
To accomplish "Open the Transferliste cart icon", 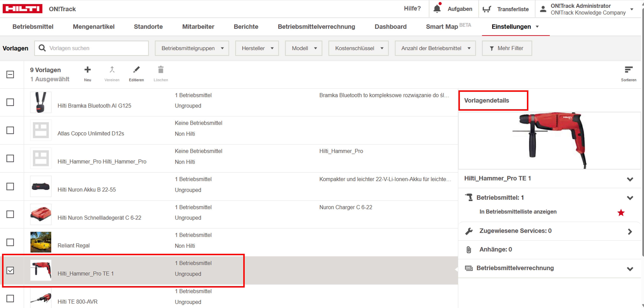I will (x=487, y=9).
